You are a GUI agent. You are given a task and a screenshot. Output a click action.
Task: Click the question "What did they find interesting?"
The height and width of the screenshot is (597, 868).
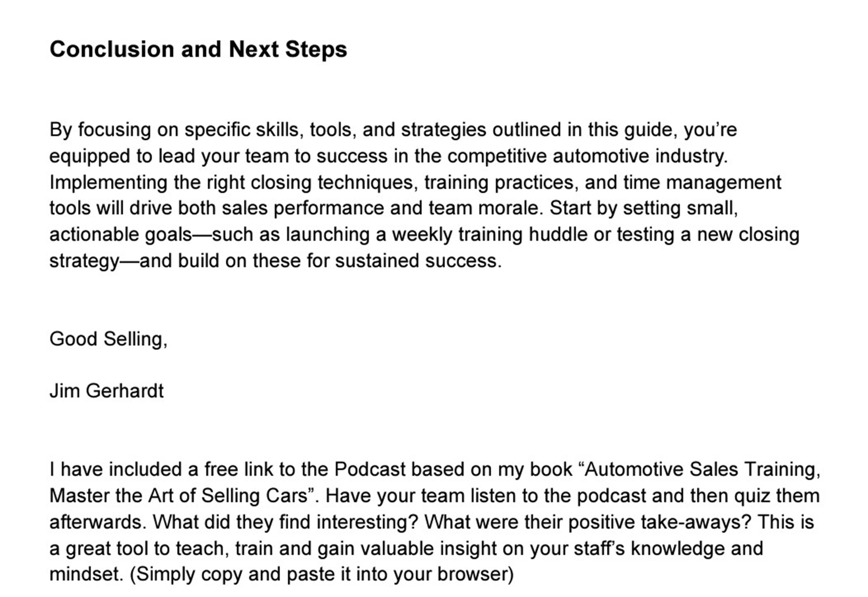click(x=286, y=522)
